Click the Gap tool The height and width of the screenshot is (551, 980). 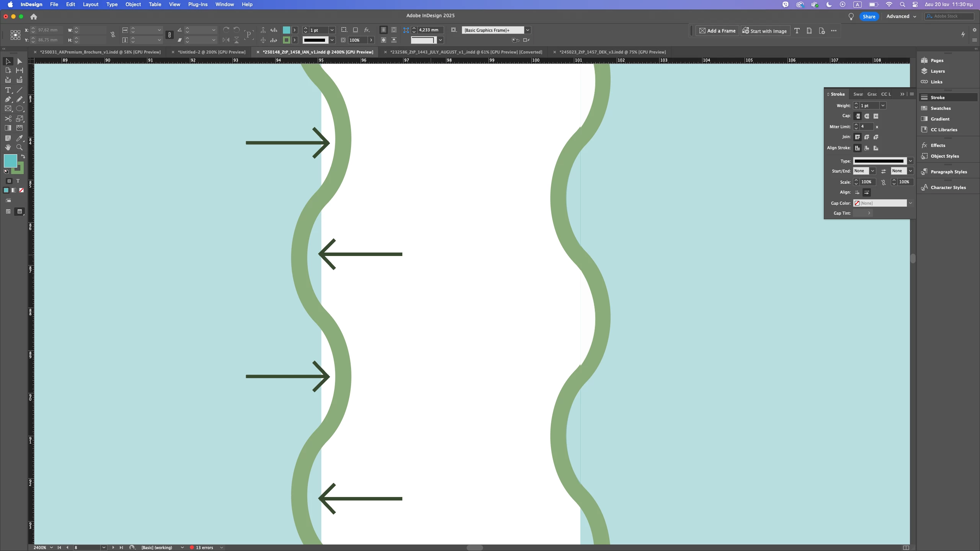click(20, 70)
